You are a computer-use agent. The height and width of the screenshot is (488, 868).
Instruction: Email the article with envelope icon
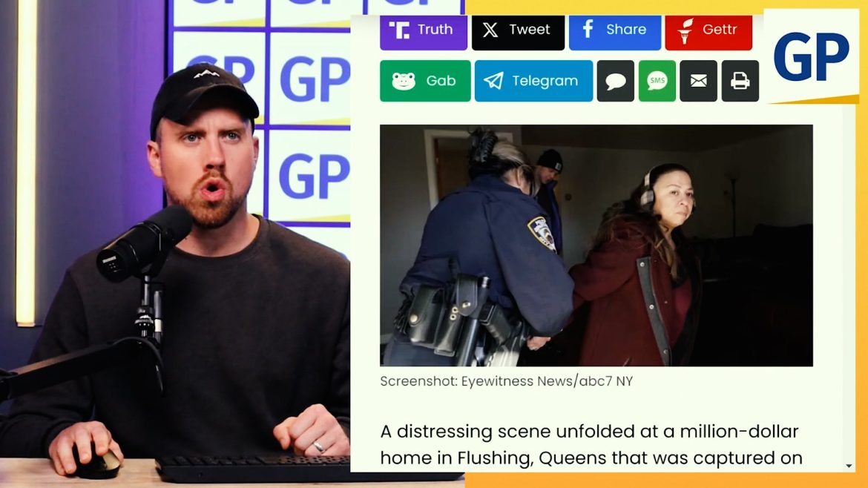tap(699, 81)
